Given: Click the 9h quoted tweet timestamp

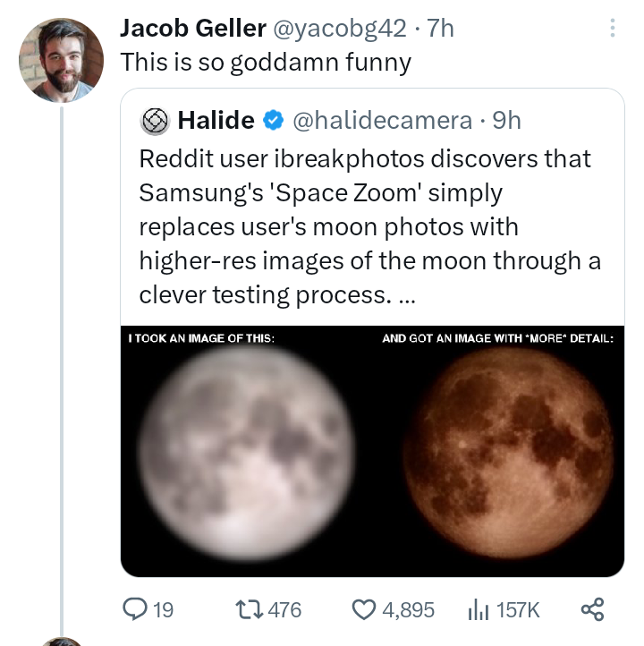Looking at the screenshot, I should click(x=507, y=120).
